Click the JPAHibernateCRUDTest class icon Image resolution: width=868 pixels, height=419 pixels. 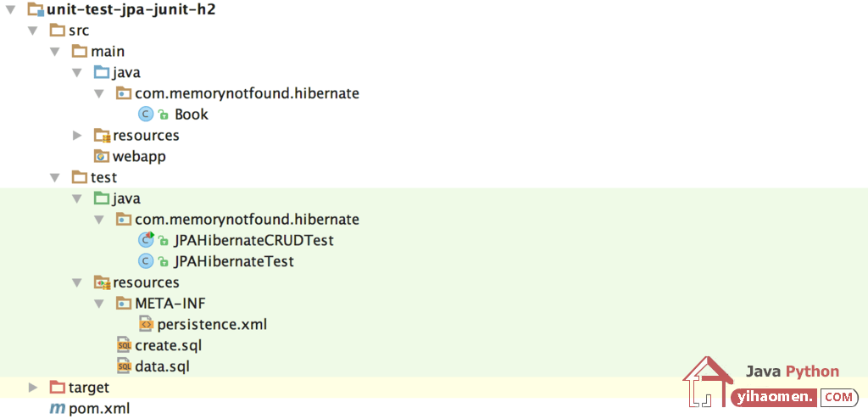pyautogui.click(x=146, y=241)
